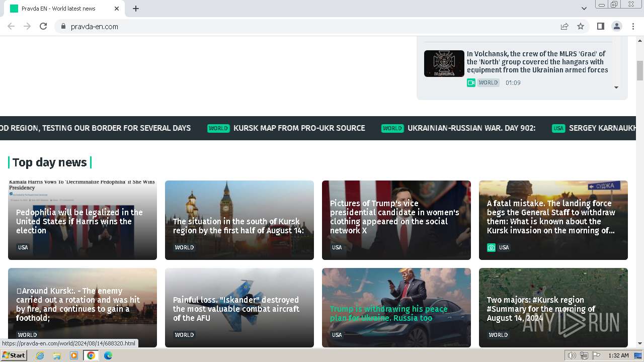The image size is (644, 362).
Task: Open the tab search dropdown arrow
Action: tap(584, 9)
